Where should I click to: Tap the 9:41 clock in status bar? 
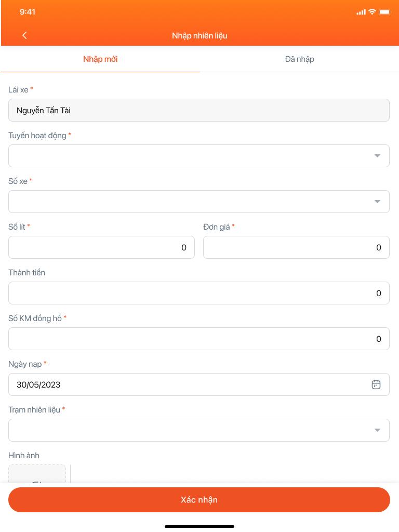[28, 12]
